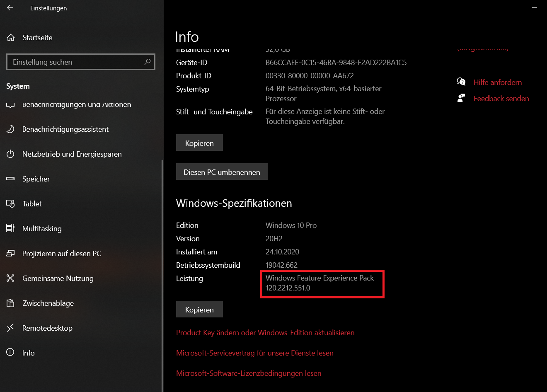Select the Gemeinsame Nutzung icon
Screen dimensions: 547x392
coord(10,278)
